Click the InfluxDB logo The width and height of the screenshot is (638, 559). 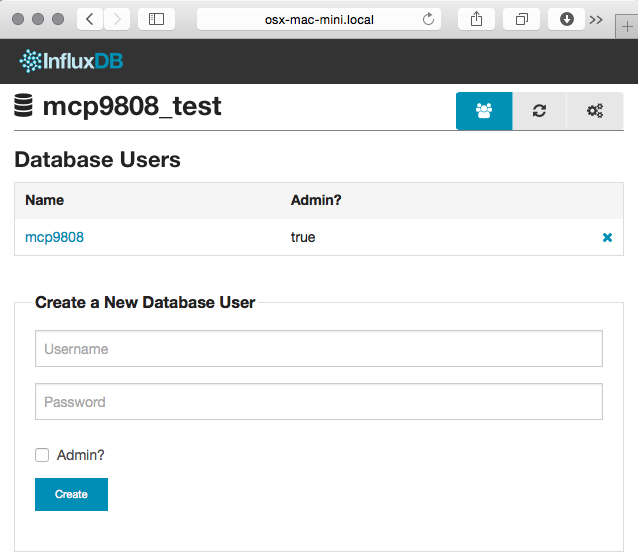[71, 61]
